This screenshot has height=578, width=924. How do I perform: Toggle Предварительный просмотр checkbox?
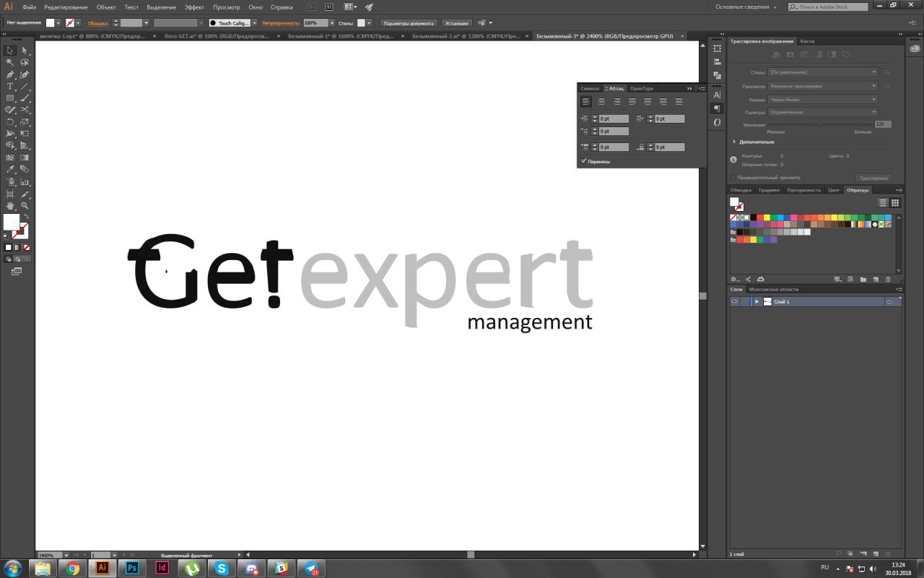tap(733, 177)
